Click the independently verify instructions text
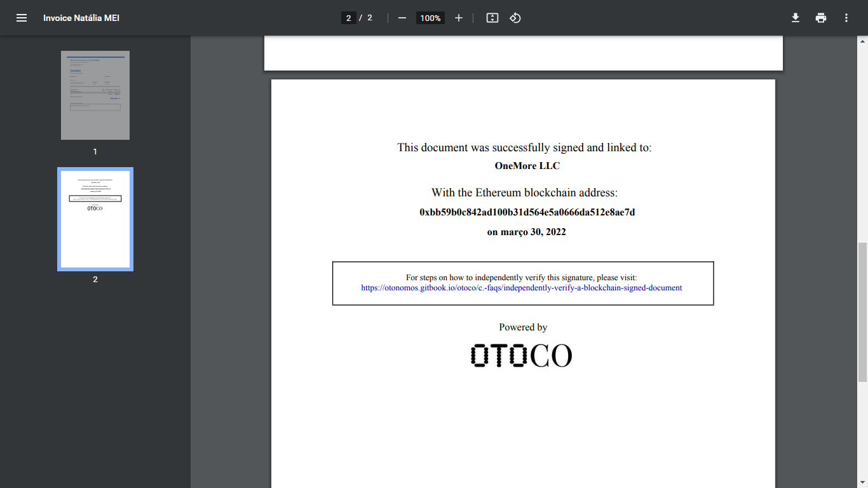 click(x=522, y=278)
